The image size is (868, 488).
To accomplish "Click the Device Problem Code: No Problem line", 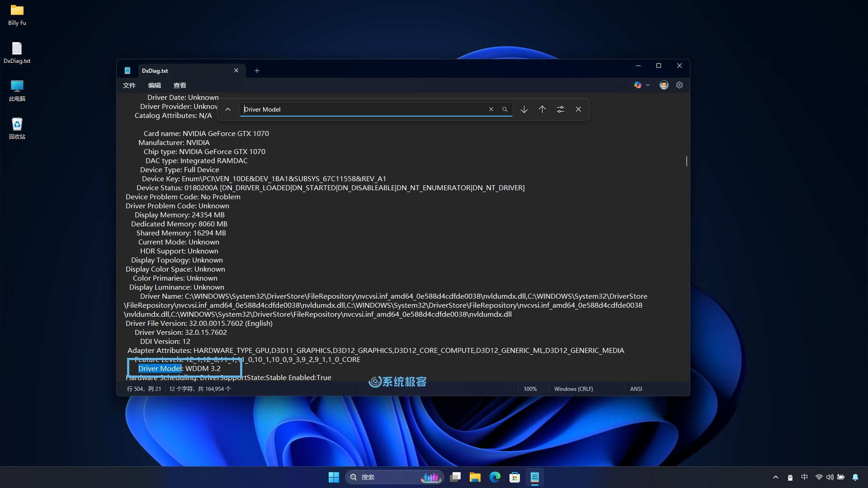I will coord(183,197).
